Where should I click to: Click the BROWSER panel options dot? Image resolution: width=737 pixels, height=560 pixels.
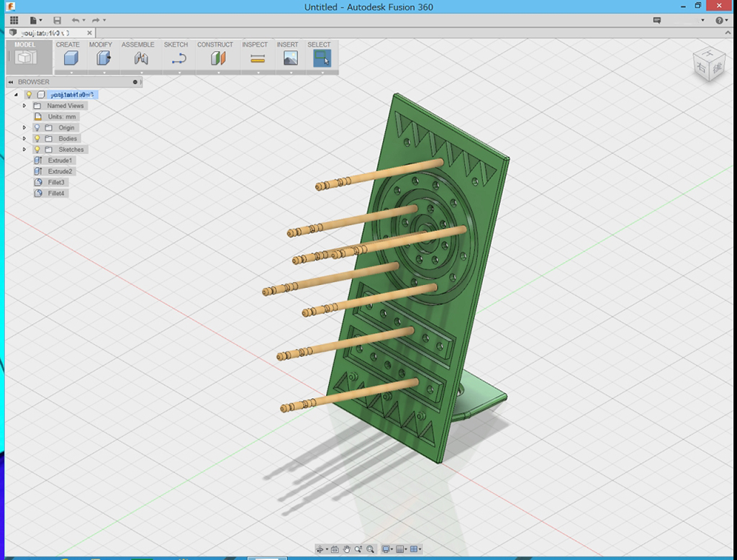[135, 82]
